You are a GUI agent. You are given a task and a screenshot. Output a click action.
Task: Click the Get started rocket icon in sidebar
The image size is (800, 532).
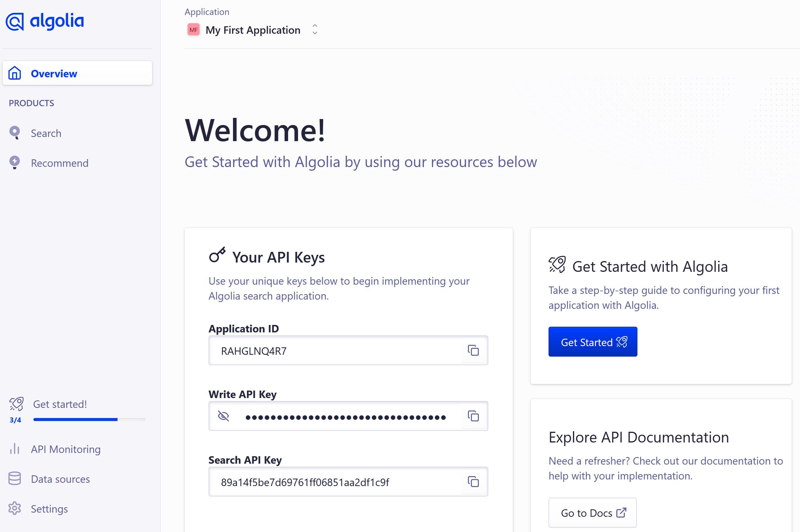click(16, 404)
